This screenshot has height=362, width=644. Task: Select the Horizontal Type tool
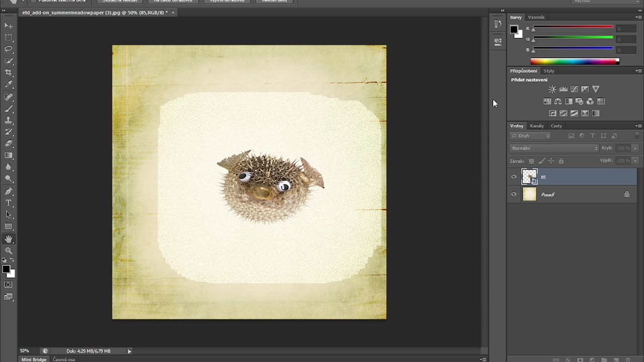[9, 203]
